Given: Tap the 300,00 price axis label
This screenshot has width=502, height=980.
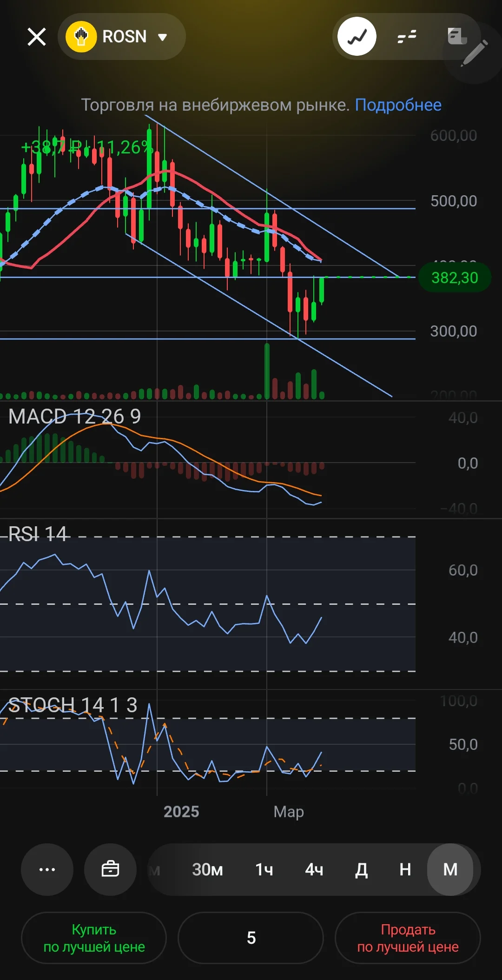Looking at the screenshot, I should click(x=454, y=331).
